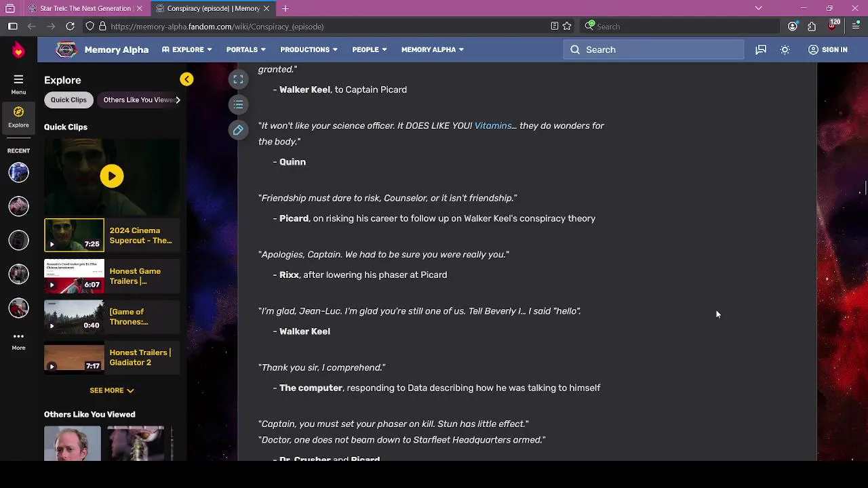This screenshot has height=488, width=868.
Task: Select the Others Like You Viewed pill tab
Action: (x=138, y=100)
